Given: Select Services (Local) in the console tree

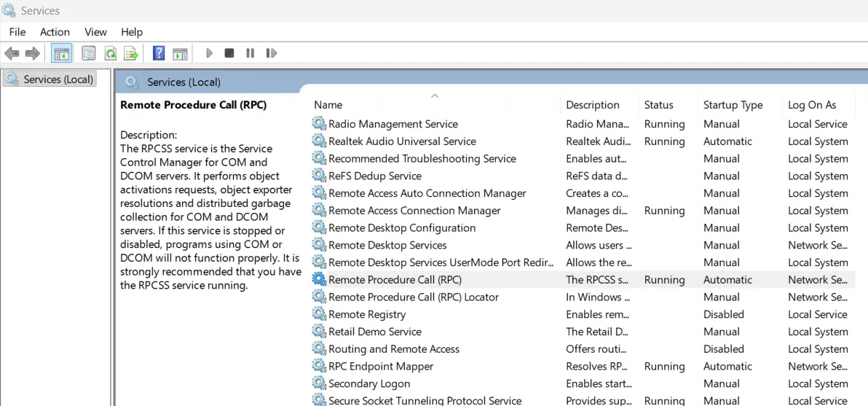Looking at the screenshot, I should pyautogui.click(x=58, y=79).
